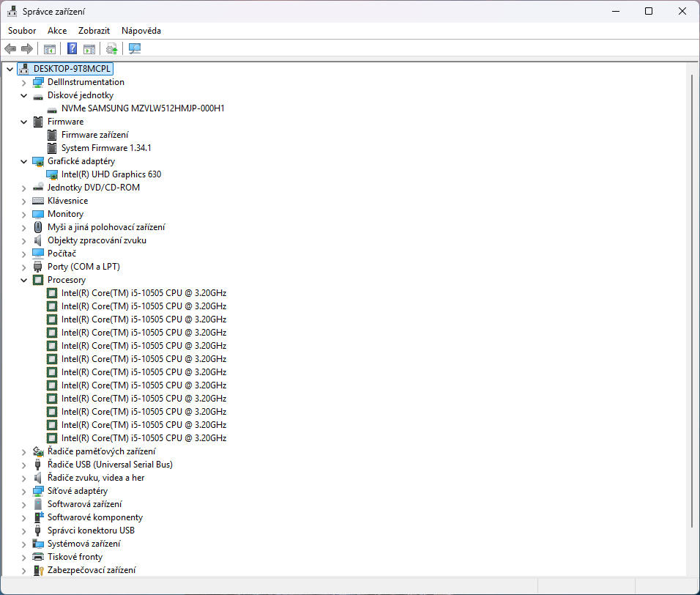This screenshot has height=595, width=700.
Task: Expand Řadiče USB (Universal Serial Bus)
Action: click(x=24, y=465)
